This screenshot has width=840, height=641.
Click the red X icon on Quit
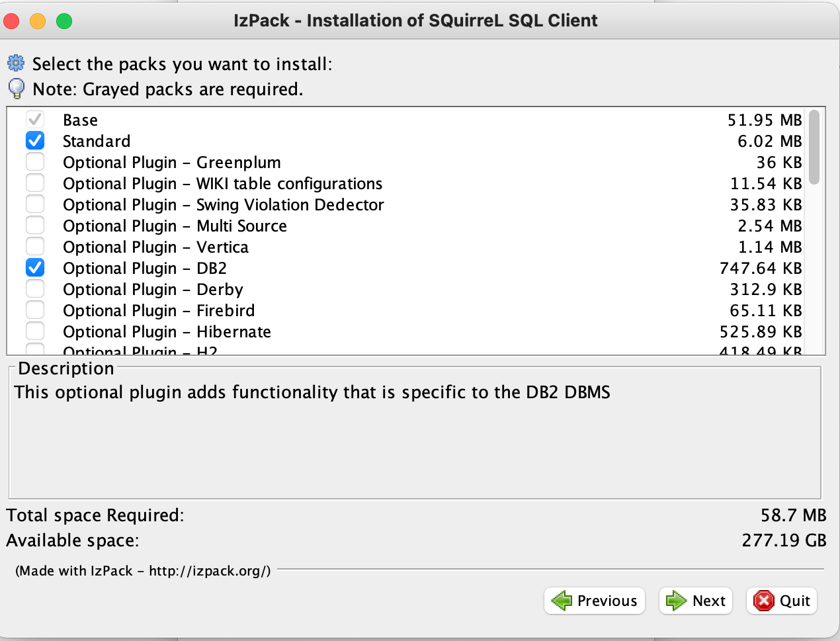[764, 601]
